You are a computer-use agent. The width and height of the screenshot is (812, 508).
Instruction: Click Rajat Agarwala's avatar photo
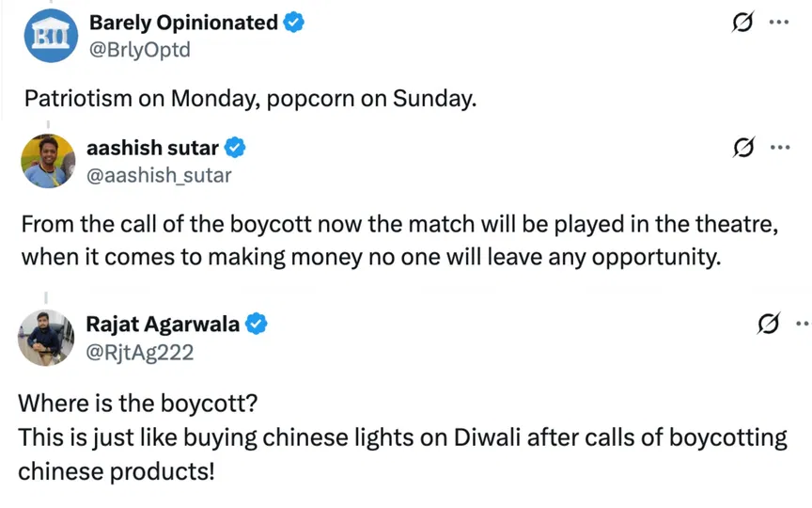[x=46, y=338]
